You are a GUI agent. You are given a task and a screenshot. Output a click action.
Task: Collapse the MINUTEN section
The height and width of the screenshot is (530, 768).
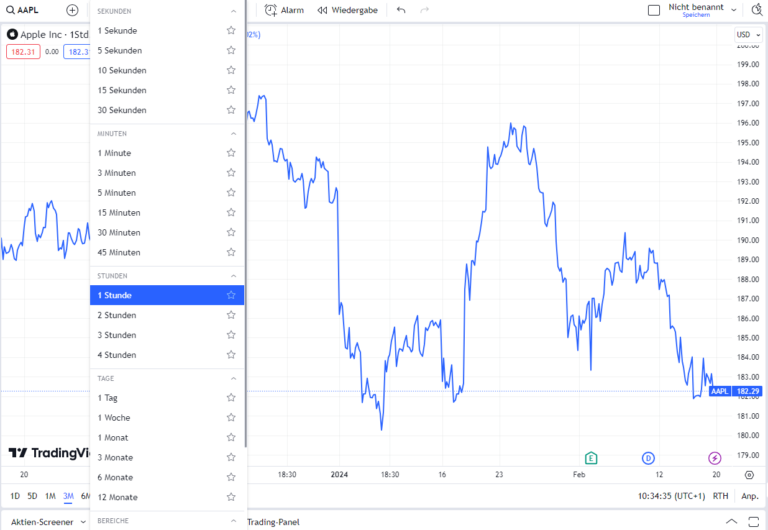pyautogui.click(x=234, y=134)
